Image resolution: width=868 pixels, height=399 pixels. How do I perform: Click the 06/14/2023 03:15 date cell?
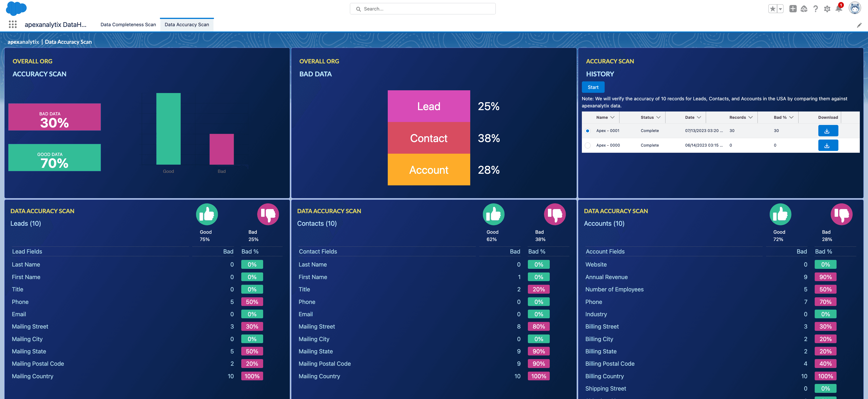pyautogui.click(x=704, y=145)
